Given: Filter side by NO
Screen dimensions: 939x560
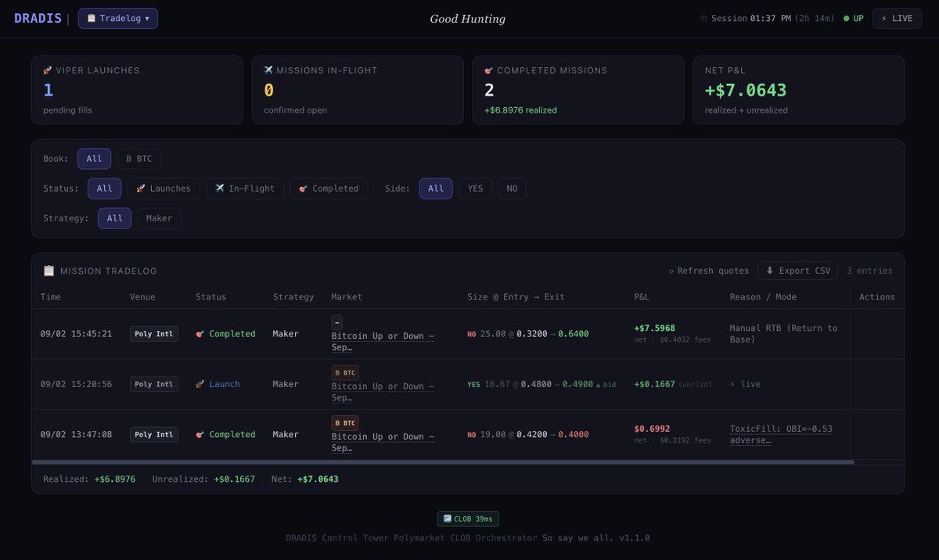Looking at the screenshot, I should 512,188.
